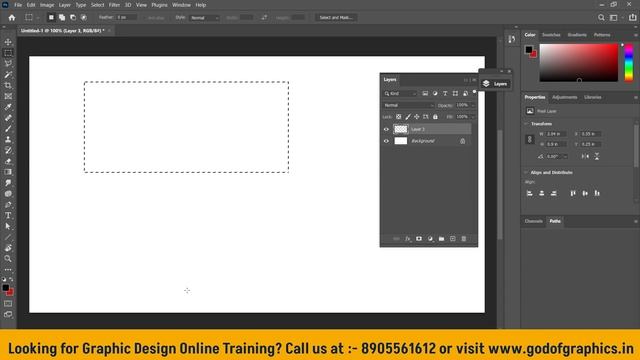Open the Filter menu
This screenshot has width=640, height=360.
[114, 5]
